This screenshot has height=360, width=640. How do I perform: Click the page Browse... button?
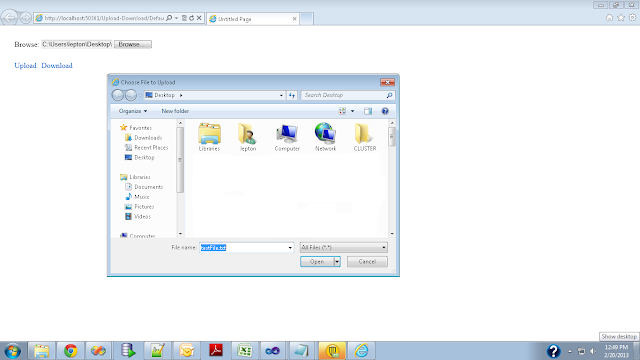point(133,44)
